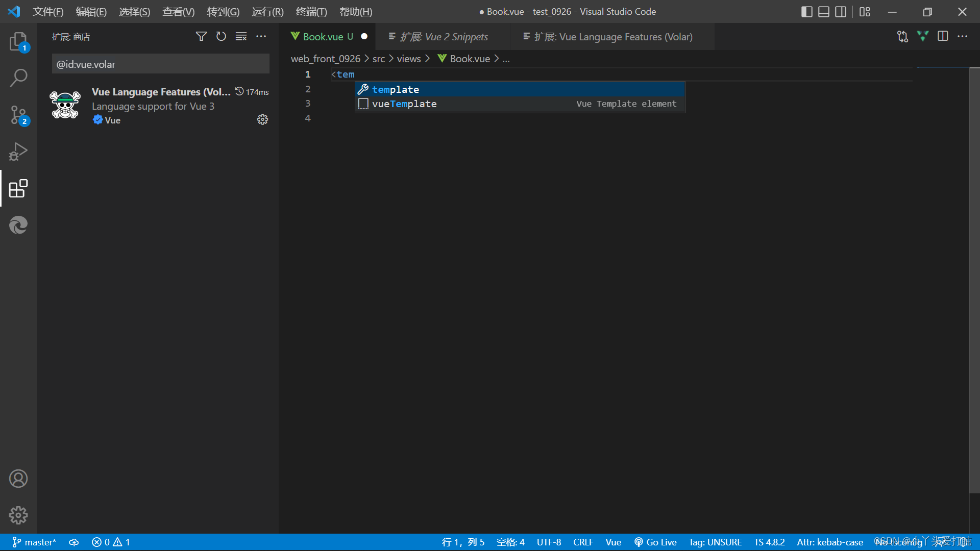Click Attr: kebab-case status item
Viewport: 980px width, 551px height.
point(830,542)
